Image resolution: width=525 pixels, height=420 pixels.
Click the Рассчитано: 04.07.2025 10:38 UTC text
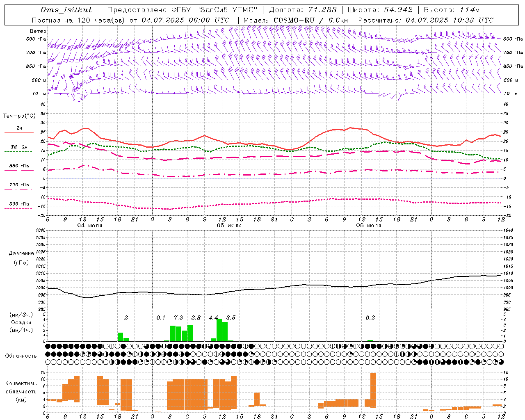[x=426, y=20]
